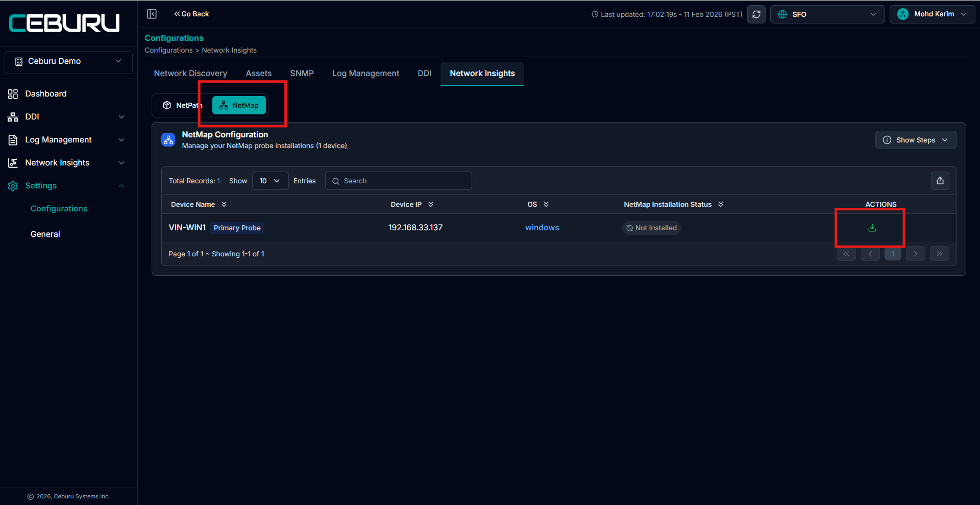This screenshot has width=980, height=505.
Task: Sort by NetMap Installation Status column
Action: click(x=721, y=204)
